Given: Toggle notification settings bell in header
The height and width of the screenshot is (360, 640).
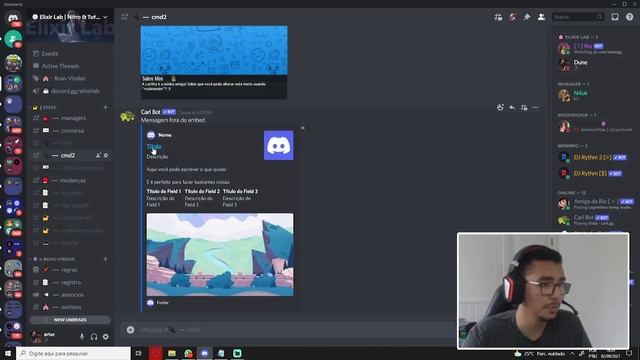Looking at the screenshot, I should (512, 17).
